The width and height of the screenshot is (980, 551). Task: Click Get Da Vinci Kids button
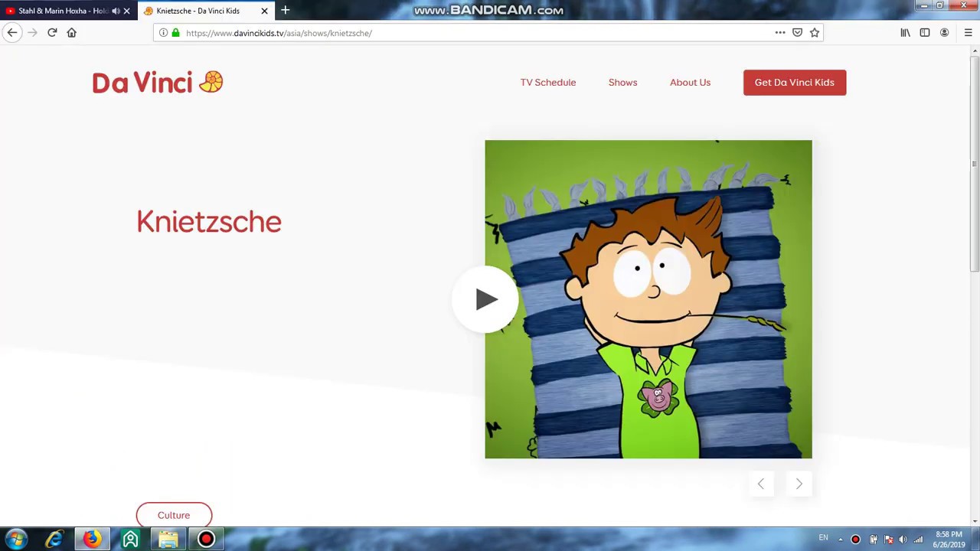[x=795, y=83]
